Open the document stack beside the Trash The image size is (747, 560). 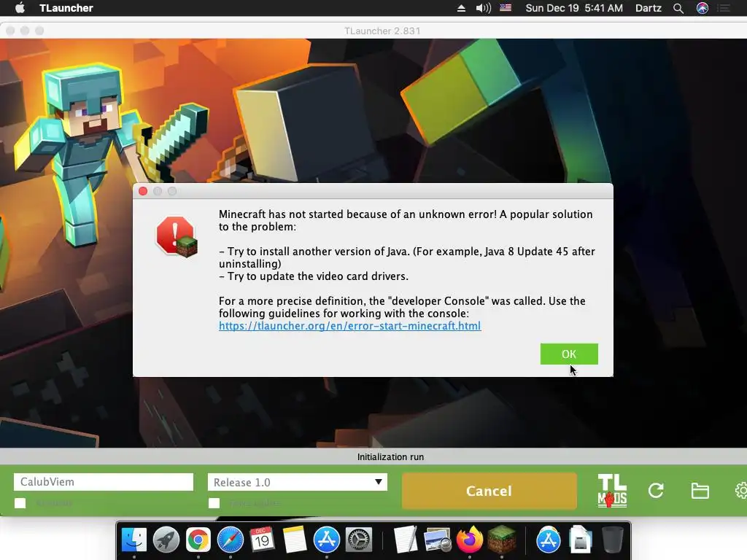click(580, 540)
